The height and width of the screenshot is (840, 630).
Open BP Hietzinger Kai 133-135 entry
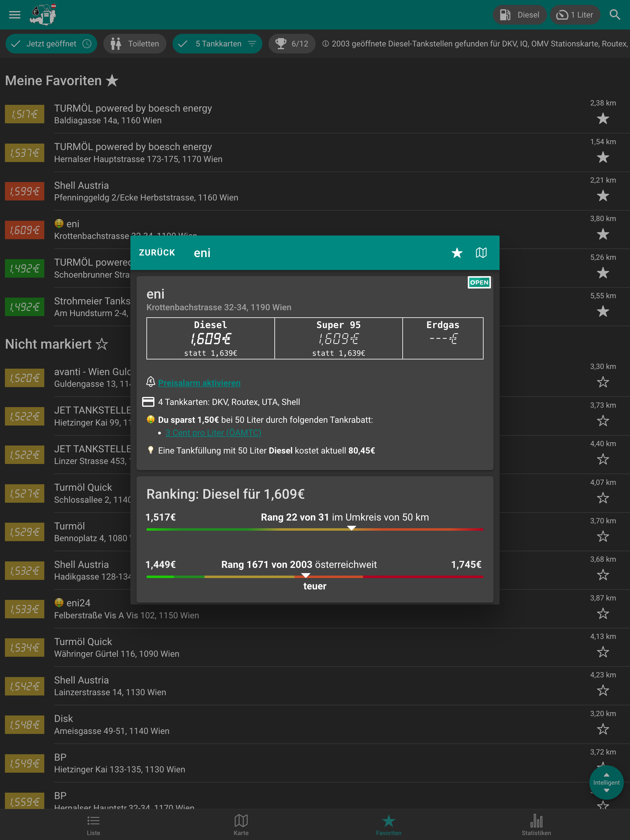[315, 763]
